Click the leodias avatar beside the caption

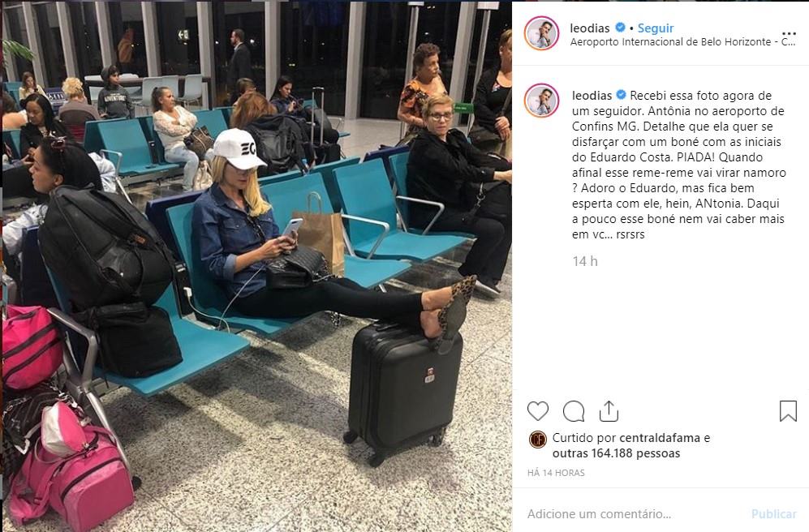pyautogui.click(x=541, y=100)
